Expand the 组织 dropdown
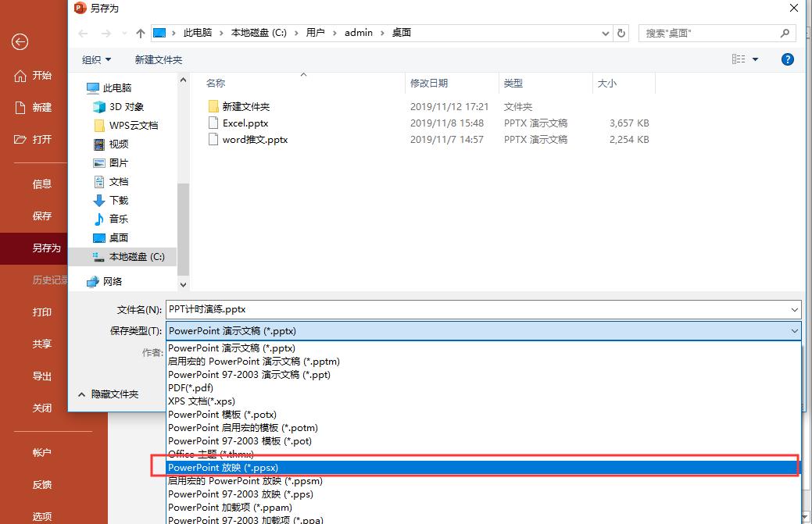 (96, 59)
